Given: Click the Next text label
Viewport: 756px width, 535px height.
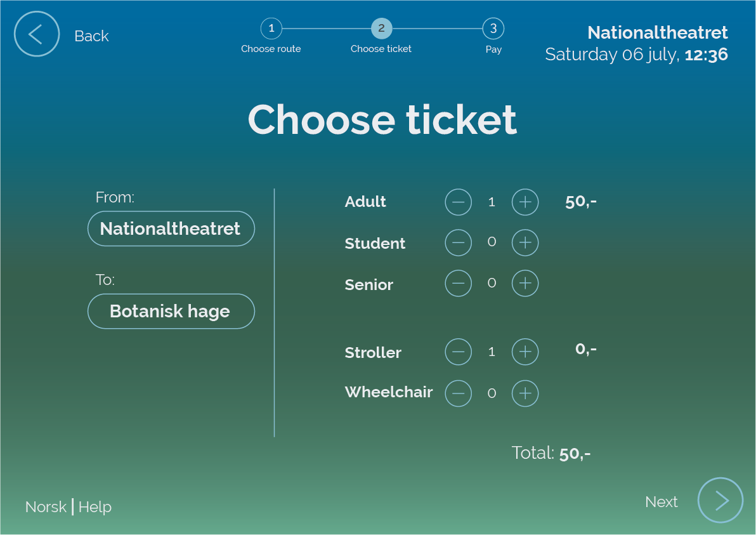Looking at the screenshot, I should point(661,502).
